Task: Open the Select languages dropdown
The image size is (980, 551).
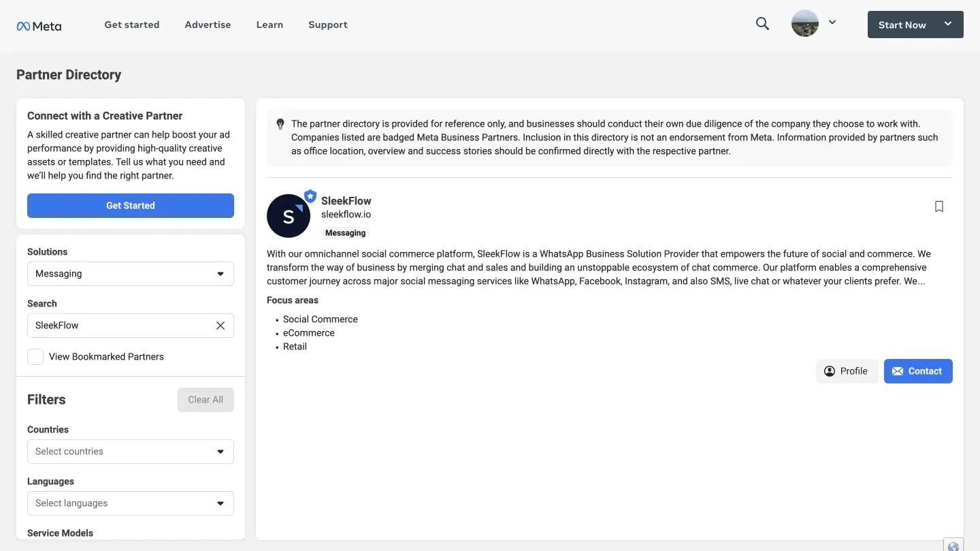Action: coord(130,503)
